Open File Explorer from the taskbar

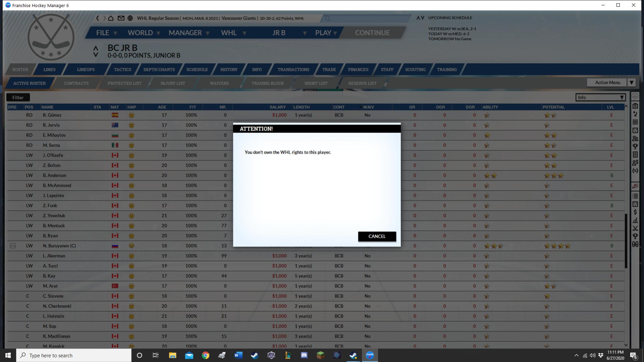172,355
